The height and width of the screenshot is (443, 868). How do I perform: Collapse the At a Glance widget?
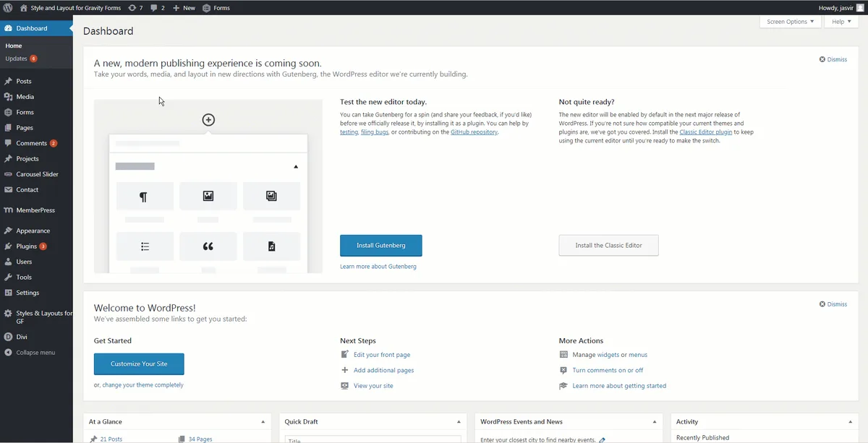click(263, 421)
